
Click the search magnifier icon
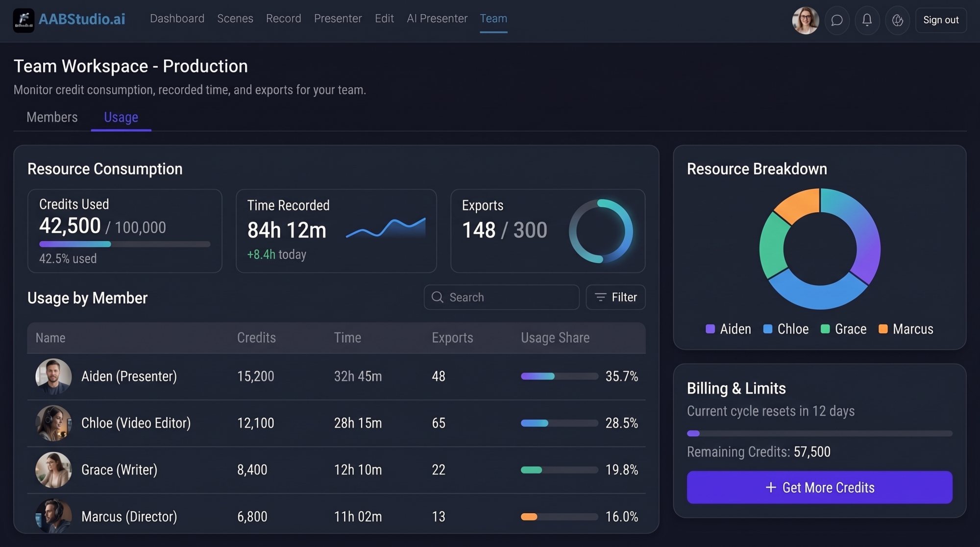point(437,297)
